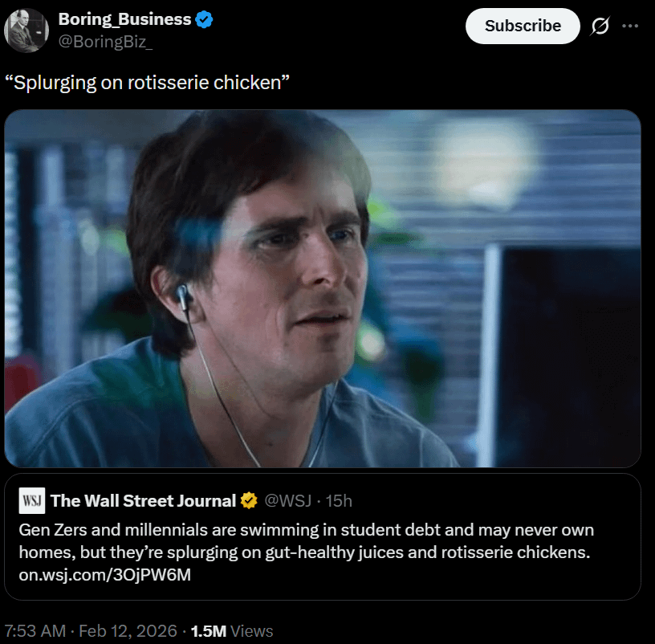Open the Boring_Business display name
The image size is (655, 644).
click(x=124, y=19)
